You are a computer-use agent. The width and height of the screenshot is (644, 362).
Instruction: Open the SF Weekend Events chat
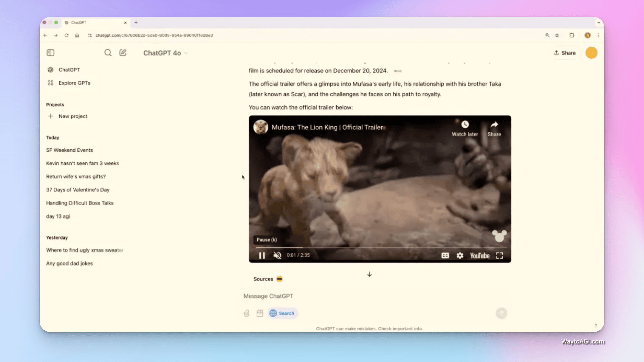click(70, 150)
